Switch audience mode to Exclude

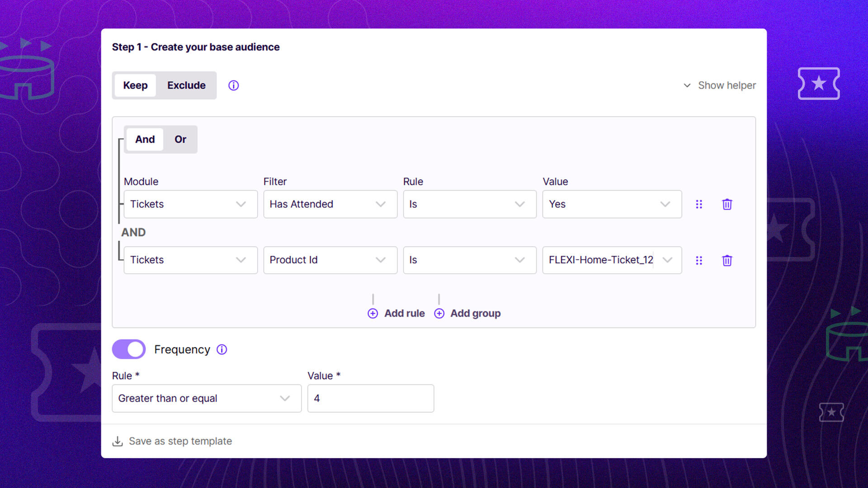(186, 85)
